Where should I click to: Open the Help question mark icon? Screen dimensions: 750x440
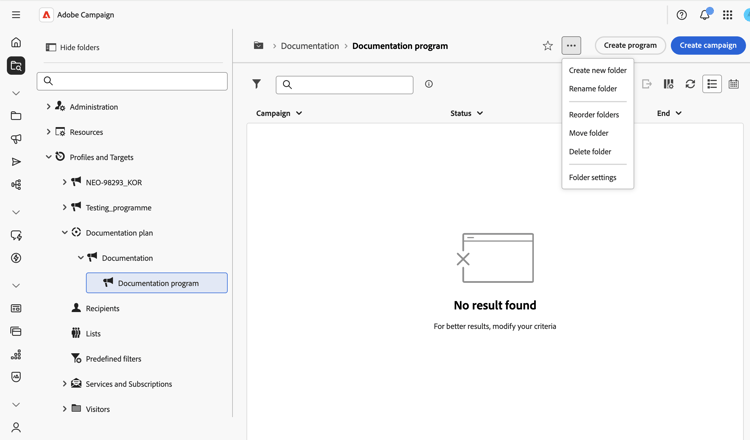tap(682, 15)
